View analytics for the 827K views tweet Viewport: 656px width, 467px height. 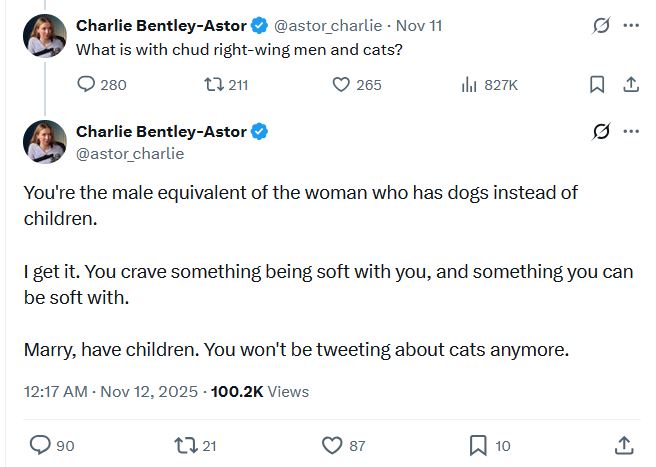point(468,85)
